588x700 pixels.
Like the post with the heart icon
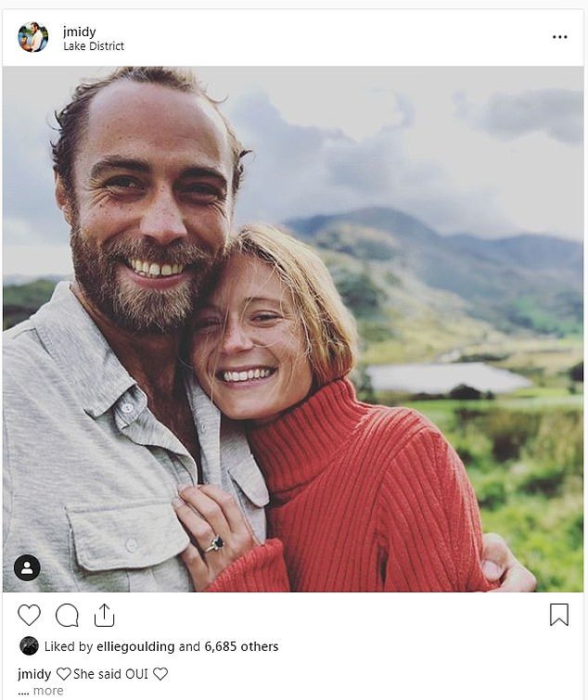29,615
